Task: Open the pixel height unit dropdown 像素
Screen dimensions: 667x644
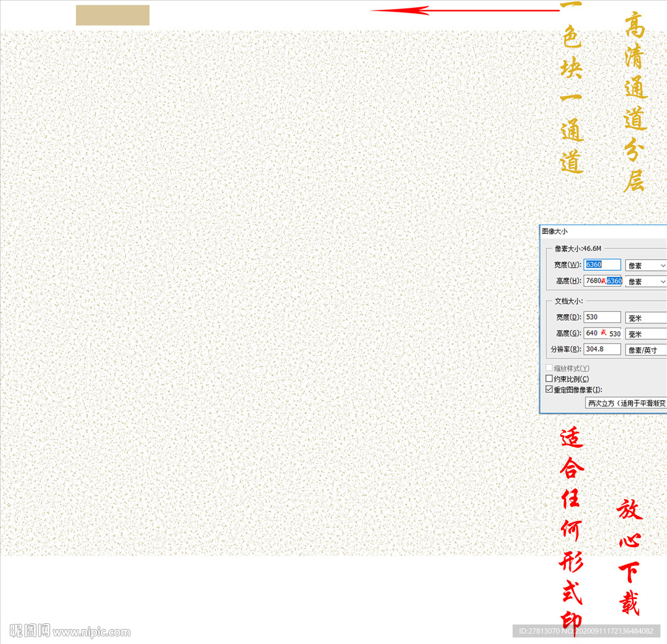Action: click(646, 281)
